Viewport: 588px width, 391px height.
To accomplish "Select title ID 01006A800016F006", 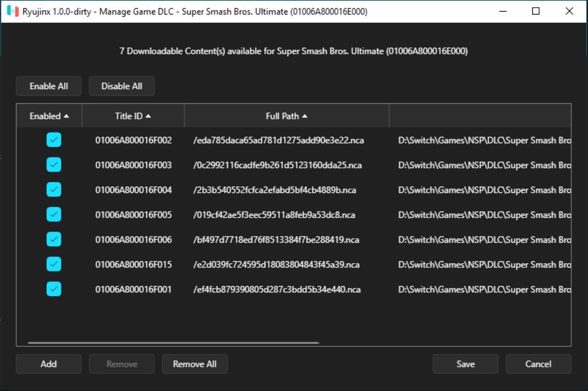I will [x=133, y=240].
